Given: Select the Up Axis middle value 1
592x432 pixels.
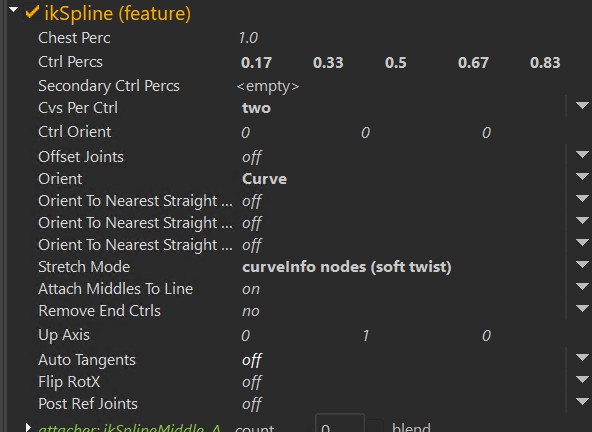Looking at the screenshot, I should pyautogui.click(x=365, y=336).
